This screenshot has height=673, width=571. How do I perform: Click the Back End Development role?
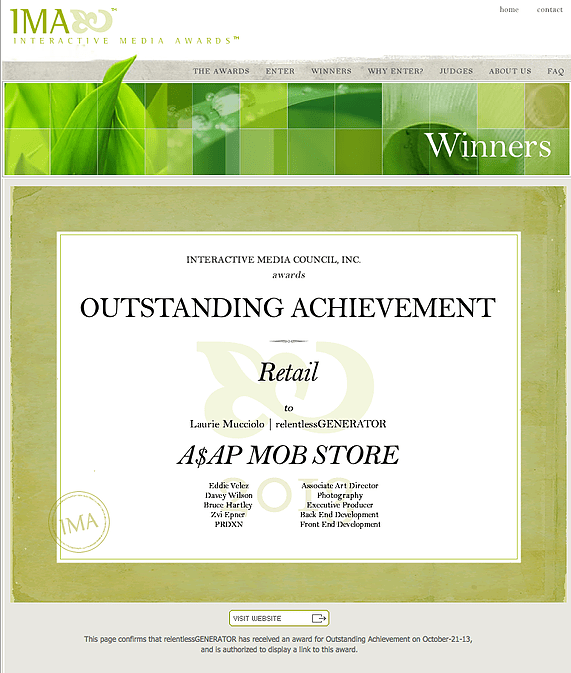click(340, 514)
